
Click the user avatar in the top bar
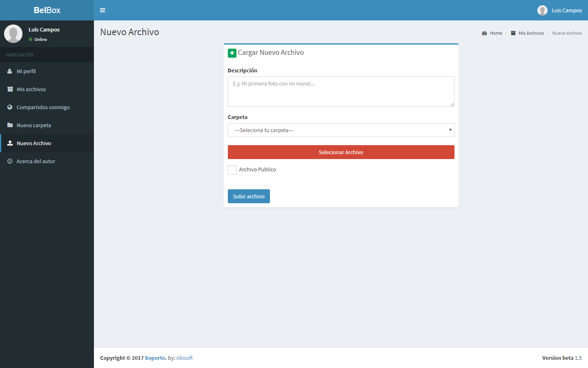[x=542, y=10]
